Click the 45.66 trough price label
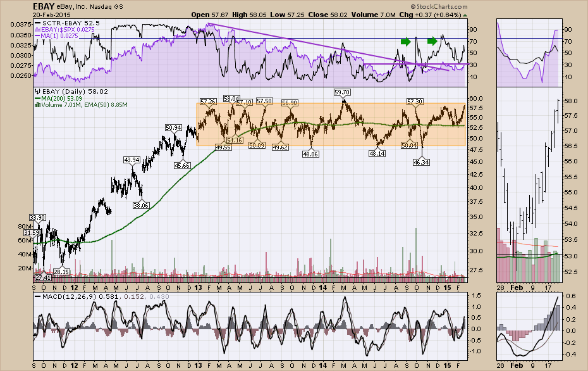This screenshot has width=588, height=371. (182, 165)
